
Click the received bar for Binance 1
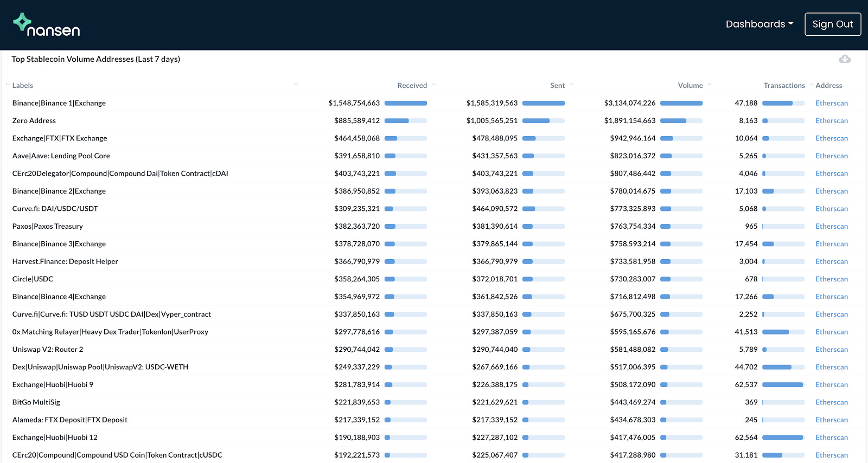pyautogui.click(x=406, y=103)
